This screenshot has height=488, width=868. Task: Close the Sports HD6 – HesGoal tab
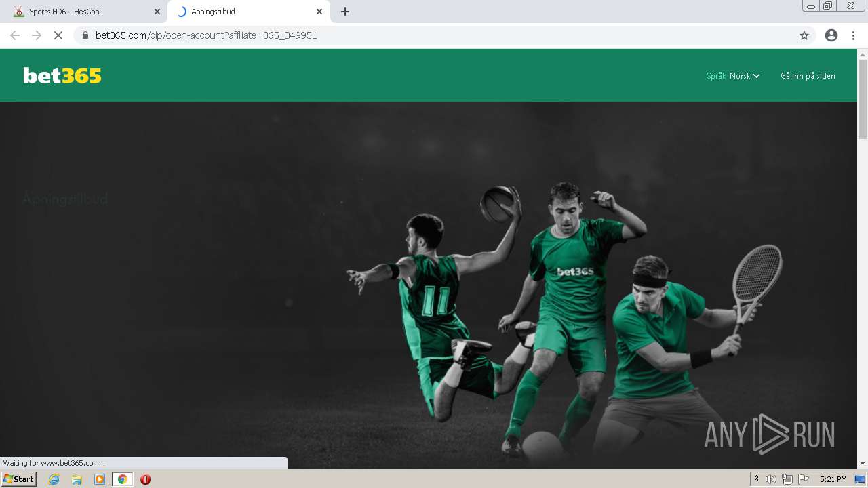pos(157,12)
